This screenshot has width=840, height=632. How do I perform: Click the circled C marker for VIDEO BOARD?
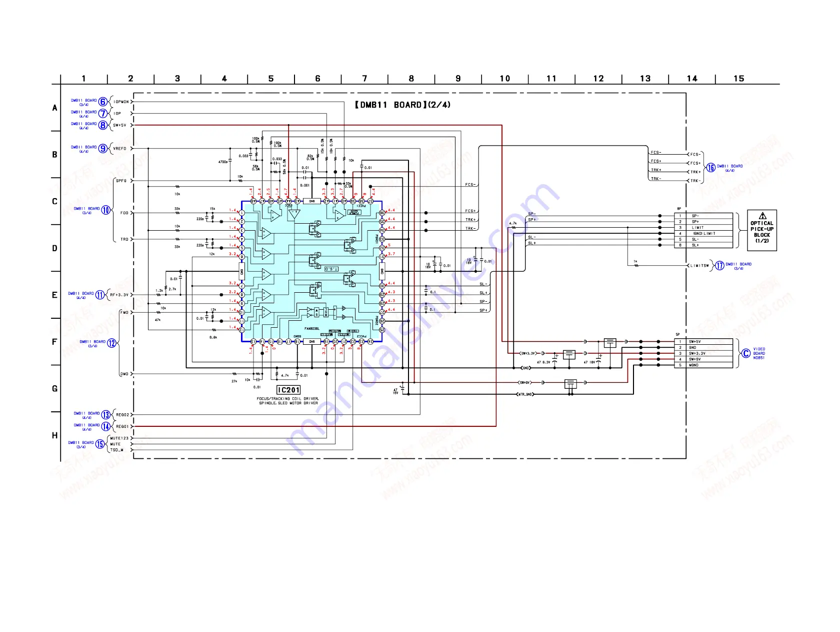(746, 353)
